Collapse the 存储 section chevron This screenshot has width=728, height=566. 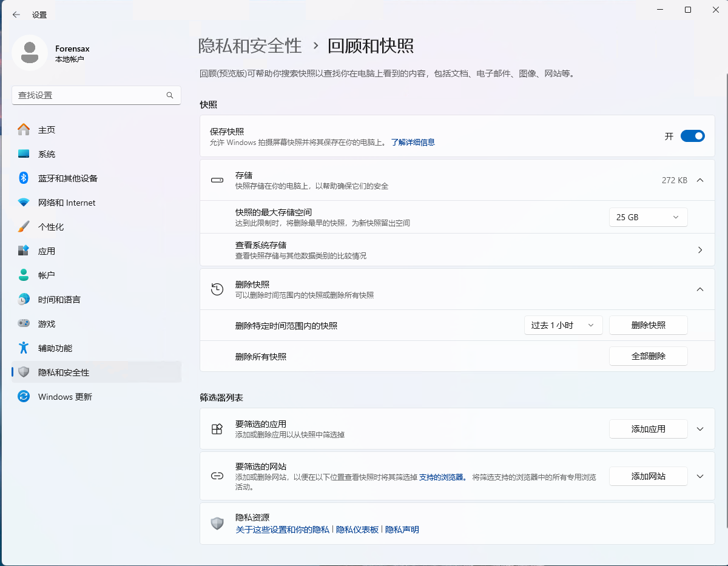[700, 180]
